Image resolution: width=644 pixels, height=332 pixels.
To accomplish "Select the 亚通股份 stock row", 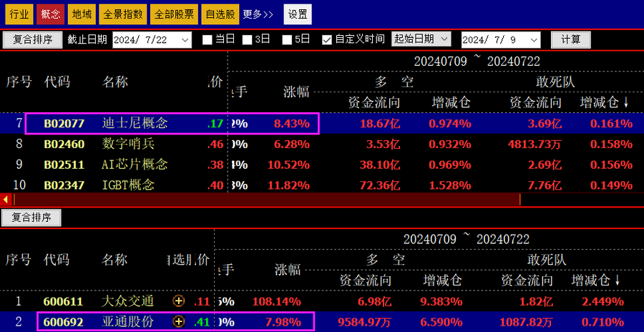I will click(322, 322).
